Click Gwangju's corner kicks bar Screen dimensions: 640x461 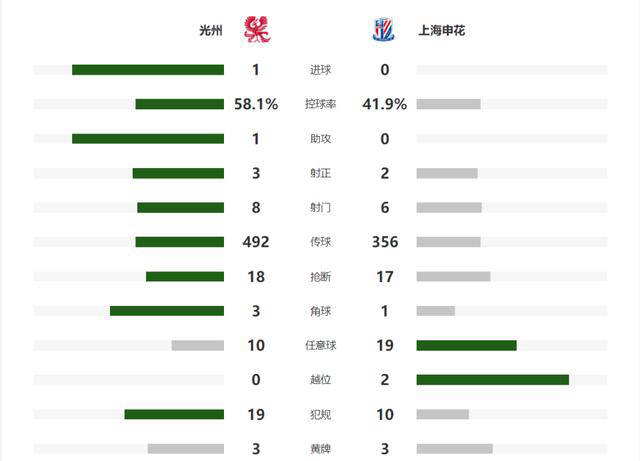(x=167, y=311)
